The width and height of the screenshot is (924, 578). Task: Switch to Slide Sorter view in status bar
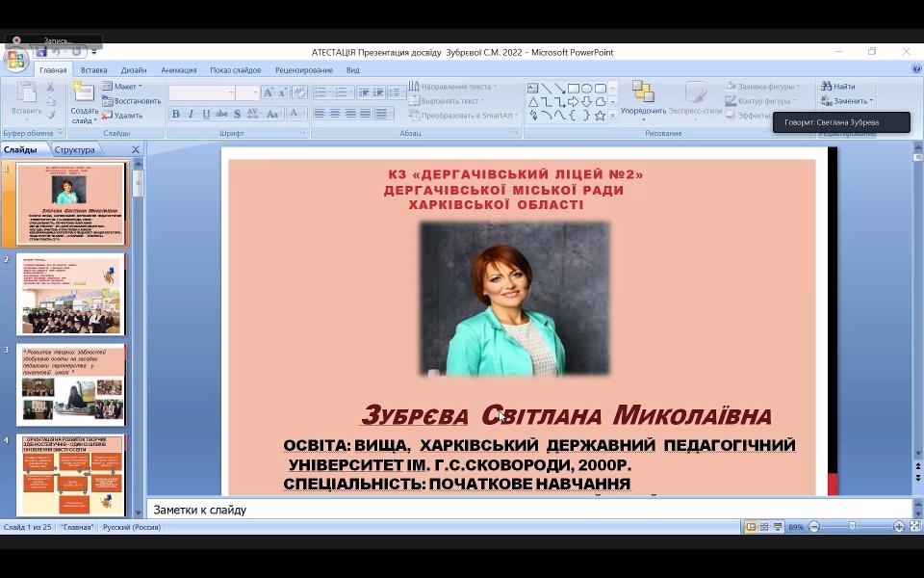pos(764,527)
